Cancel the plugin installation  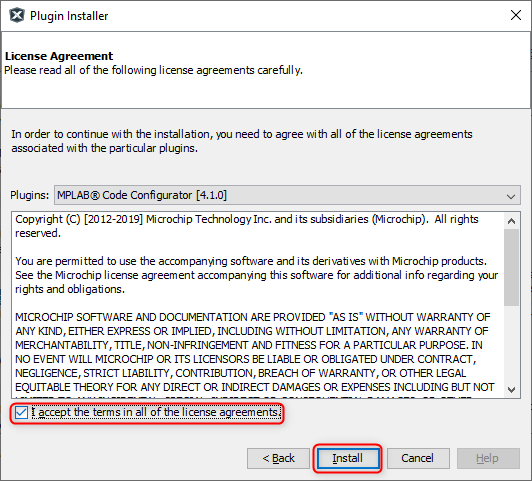[x=418, y=458]
